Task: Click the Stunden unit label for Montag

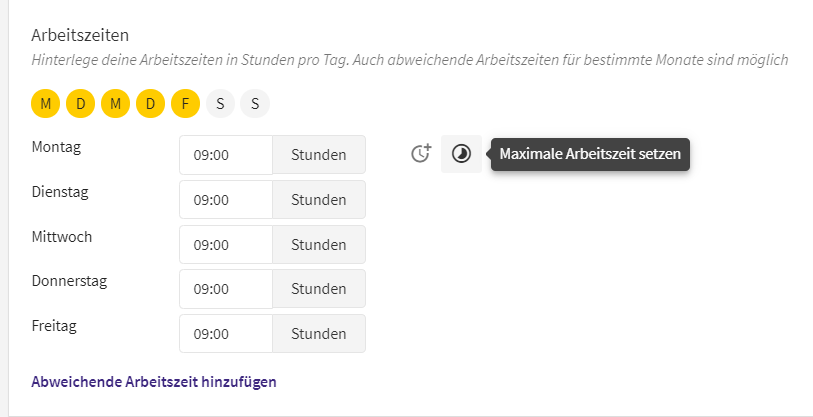Action: (319, 155)
